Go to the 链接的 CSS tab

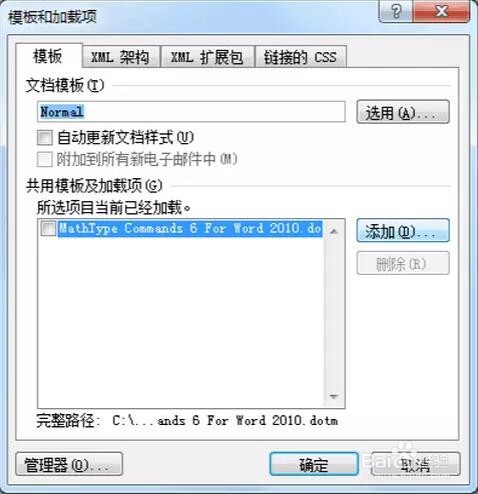pyautogui.click(x=300, y=57)
